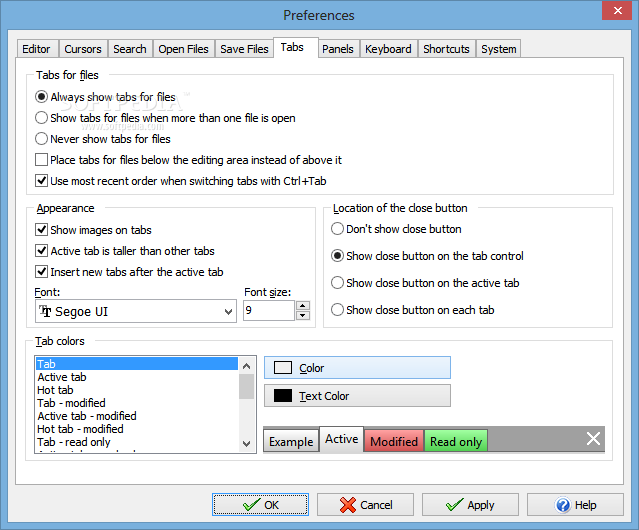Click the TrueType font icon beside Segoe UI
639x530 pixels.
pyautogui.click(x=45, y=311)
